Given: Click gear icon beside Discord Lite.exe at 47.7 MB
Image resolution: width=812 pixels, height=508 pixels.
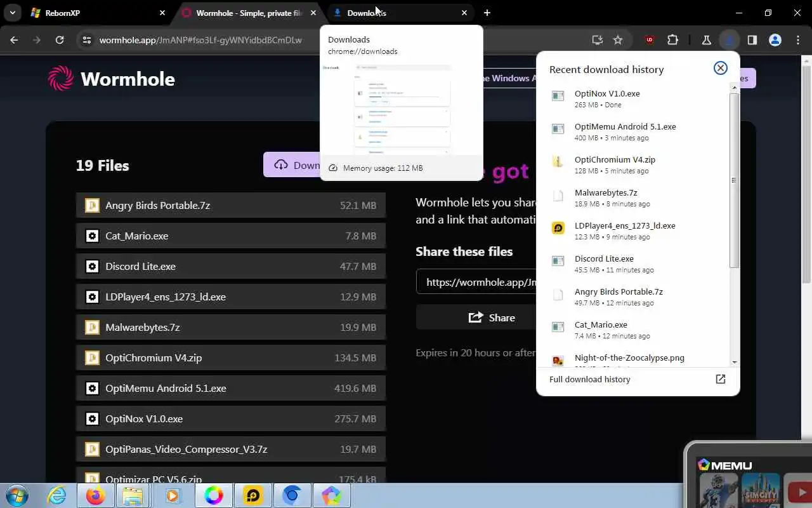Looking at the screenshot, I should point(92,266).
